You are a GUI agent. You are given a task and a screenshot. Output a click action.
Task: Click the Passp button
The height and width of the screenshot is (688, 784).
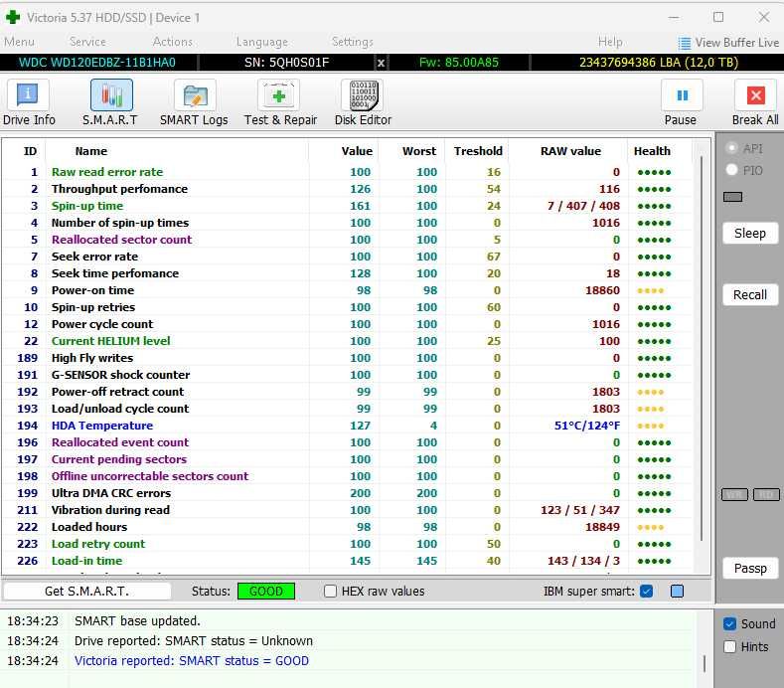coord(750,569)
